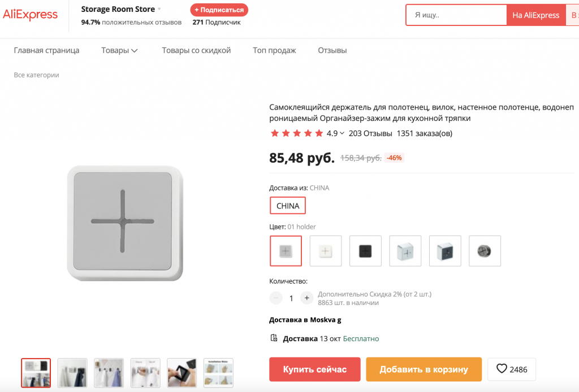Choose the round metal holder variant
Screen dimensions: 579x392
485,251
